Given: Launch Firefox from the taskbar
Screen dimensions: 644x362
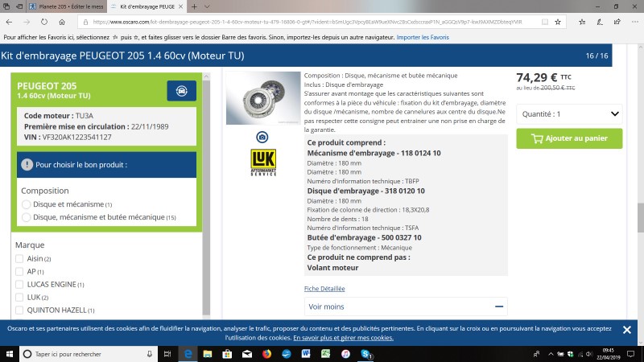Looking at the screenshot, I should (266, 354).
